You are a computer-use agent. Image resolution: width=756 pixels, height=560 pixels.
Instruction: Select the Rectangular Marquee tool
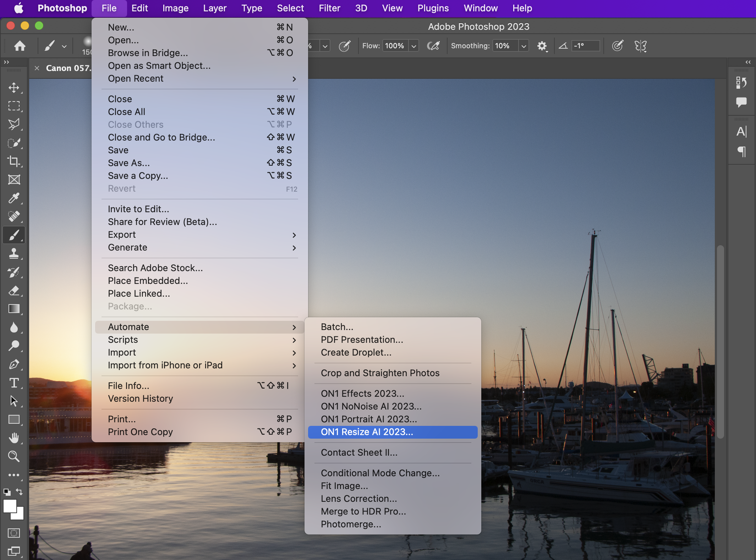[14, 106]
